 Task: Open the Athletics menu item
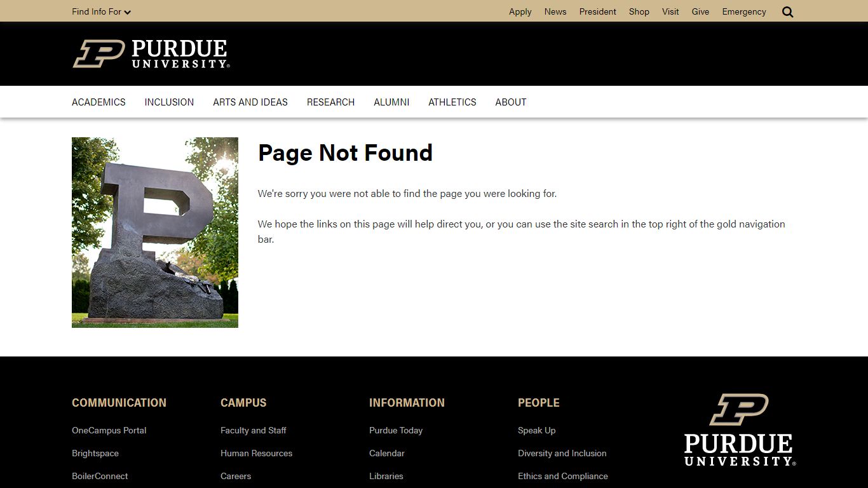coord(452,102)
